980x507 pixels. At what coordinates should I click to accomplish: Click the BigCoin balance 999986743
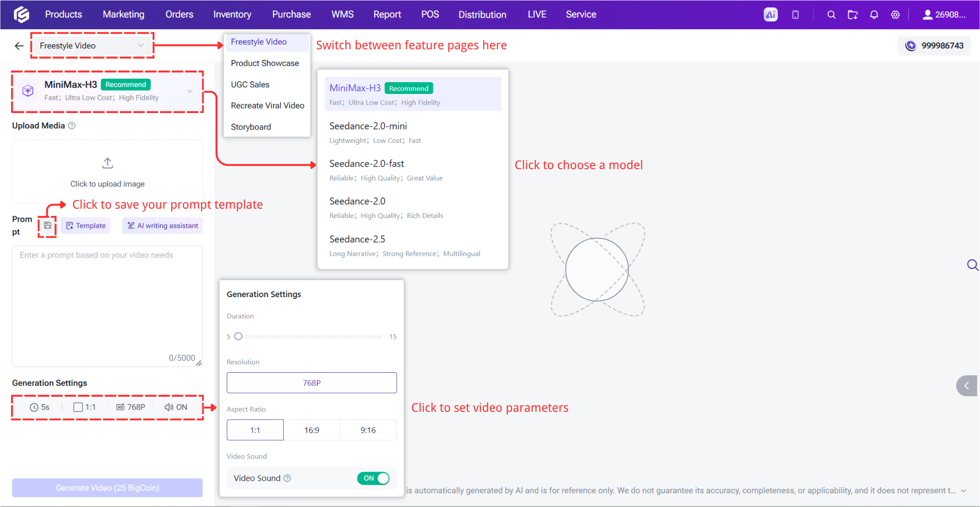tap(935, 45)
